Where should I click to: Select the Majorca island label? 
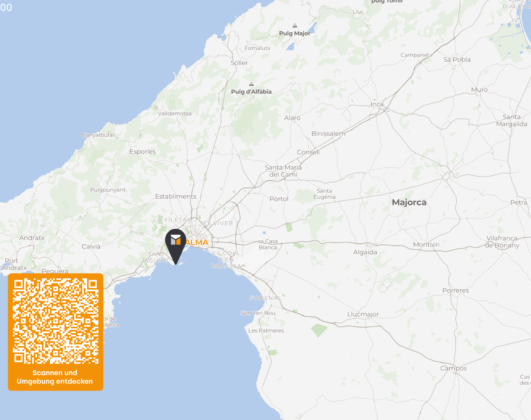(409, 202)
